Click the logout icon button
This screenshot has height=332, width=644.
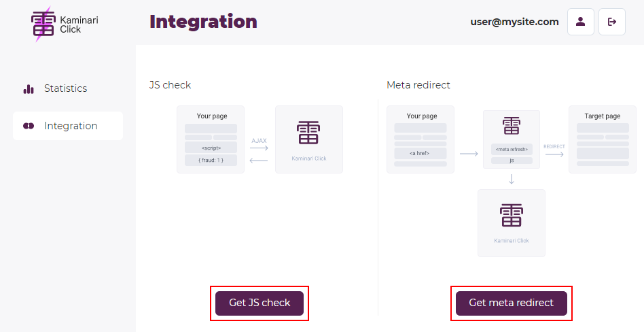[611, 22]
